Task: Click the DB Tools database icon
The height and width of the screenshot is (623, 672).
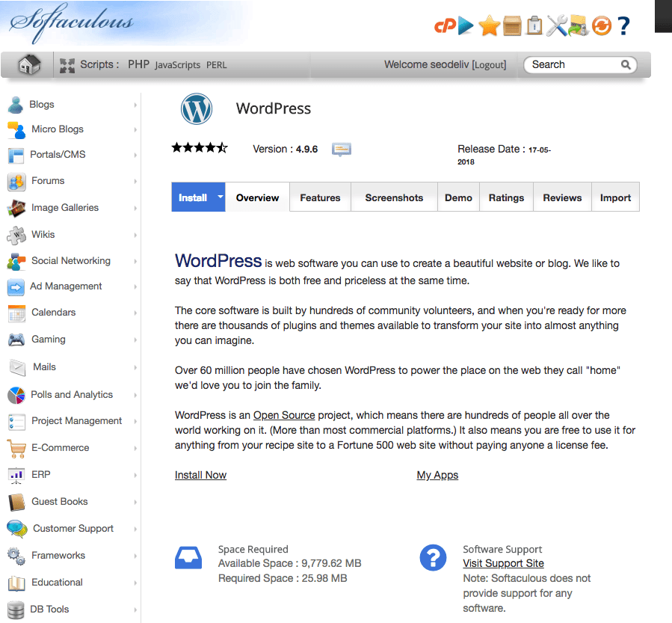Action: (x=16, y=610)
